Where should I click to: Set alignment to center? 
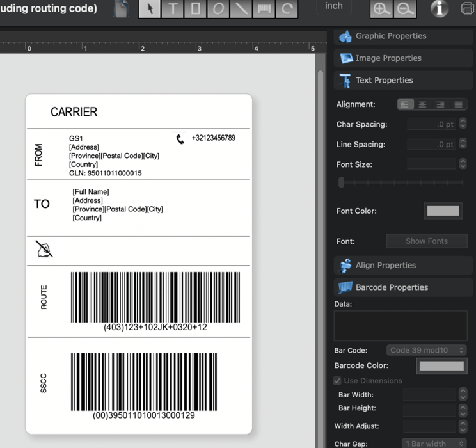pos(422,104)
